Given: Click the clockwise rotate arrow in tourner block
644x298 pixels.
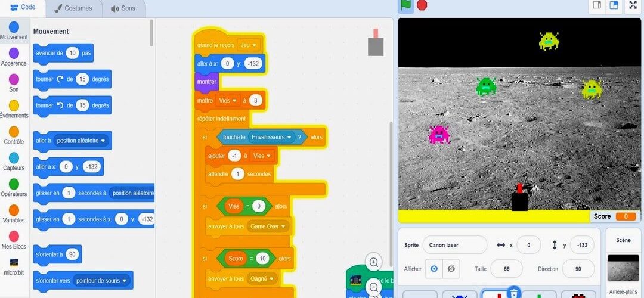Looking at the screenshot, I should [x=60, y=79].
